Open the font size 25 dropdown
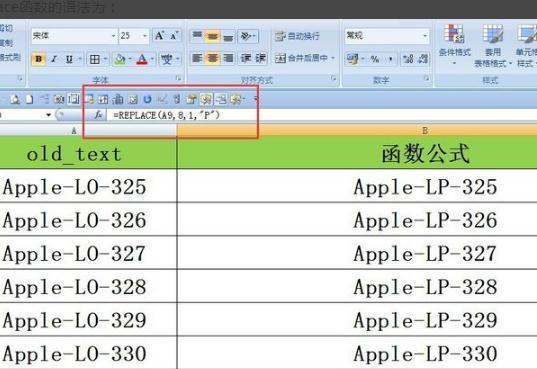This screenshot has height=369, width=537. [134, 36]
